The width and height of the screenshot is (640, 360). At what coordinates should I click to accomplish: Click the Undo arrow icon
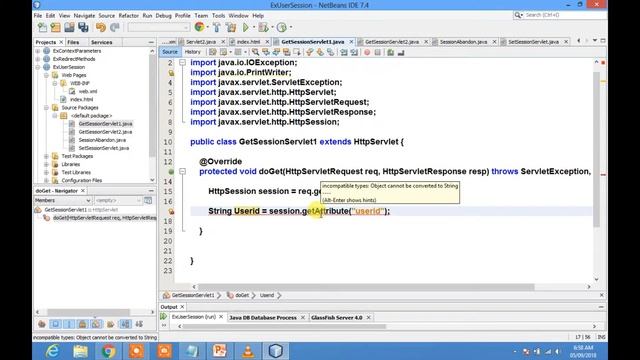(101, 27)
